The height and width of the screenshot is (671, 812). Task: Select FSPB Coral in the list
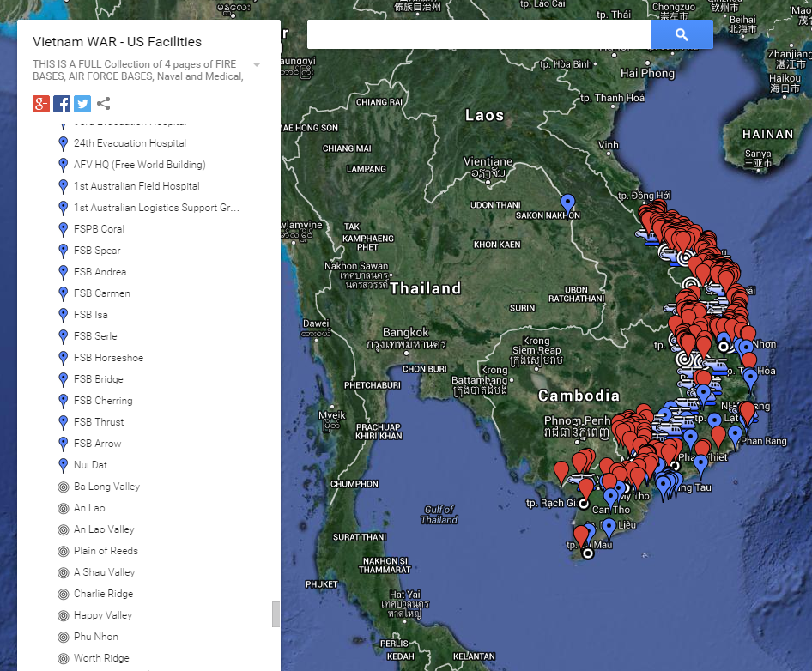pyautogui.click(x=99, y=229)
